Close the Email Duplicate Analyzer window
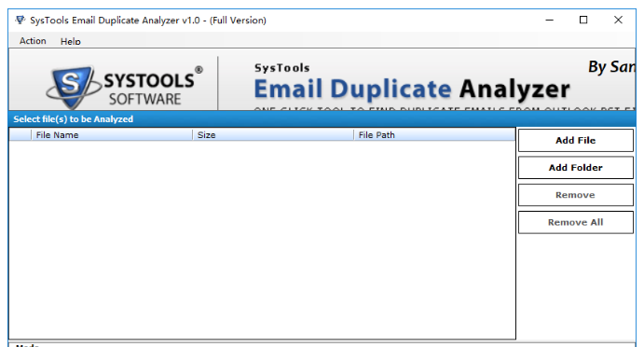This screenshot has height=347, width=644. point(618,20)
